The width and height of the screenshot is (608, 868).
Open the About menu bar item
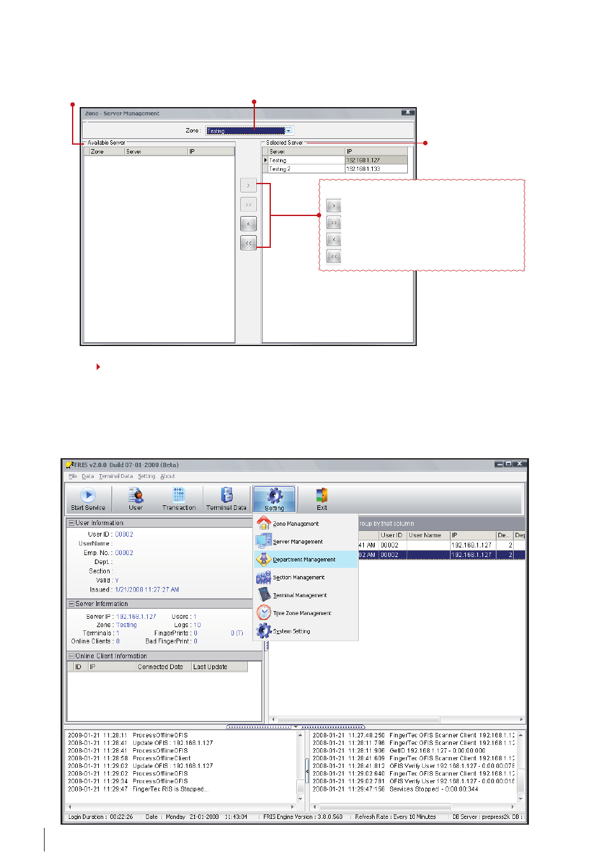point(168,476)
